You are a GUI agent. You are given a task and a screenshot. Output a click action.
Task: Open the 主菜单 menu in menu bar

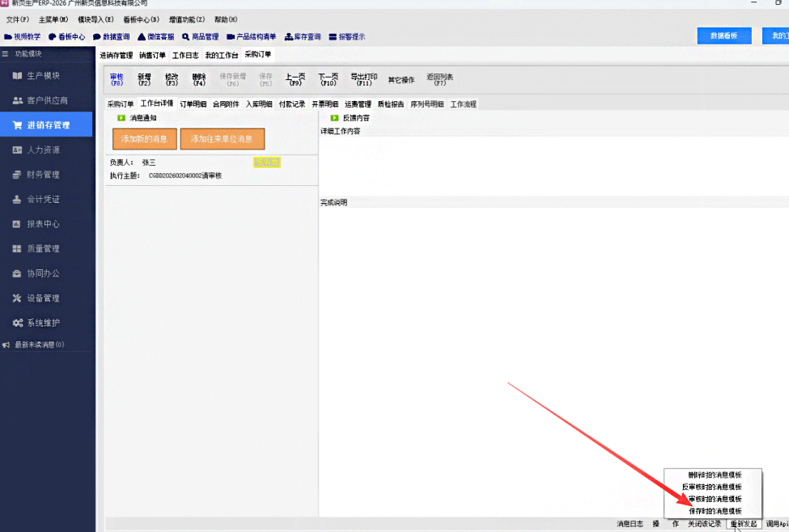pyautogui.click(x=53, y=19)
